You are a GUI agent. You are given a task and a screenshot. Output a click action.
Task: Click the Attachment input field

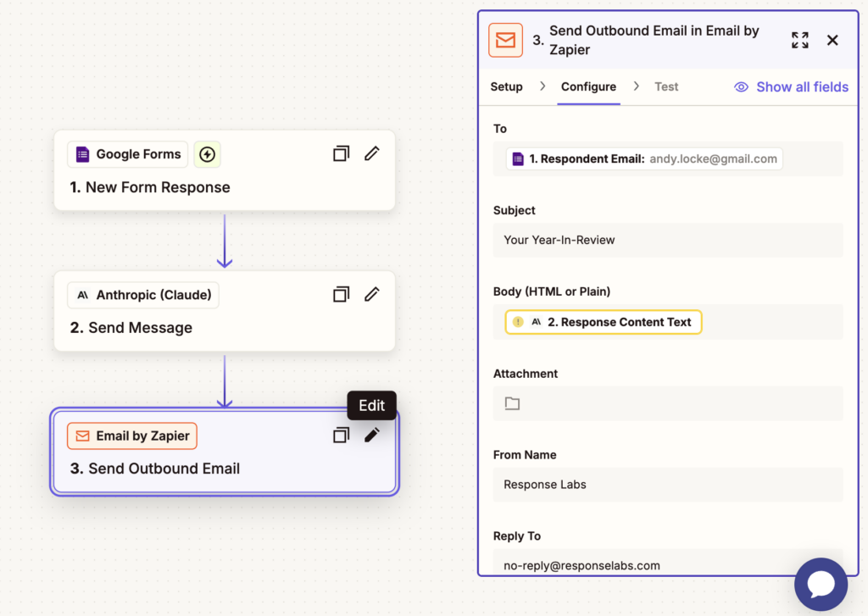(x=668, y=403)
